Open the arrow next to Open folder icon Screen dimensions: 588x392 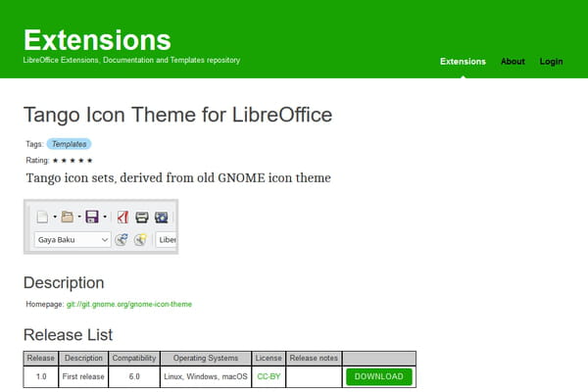(x=79, y=217)
